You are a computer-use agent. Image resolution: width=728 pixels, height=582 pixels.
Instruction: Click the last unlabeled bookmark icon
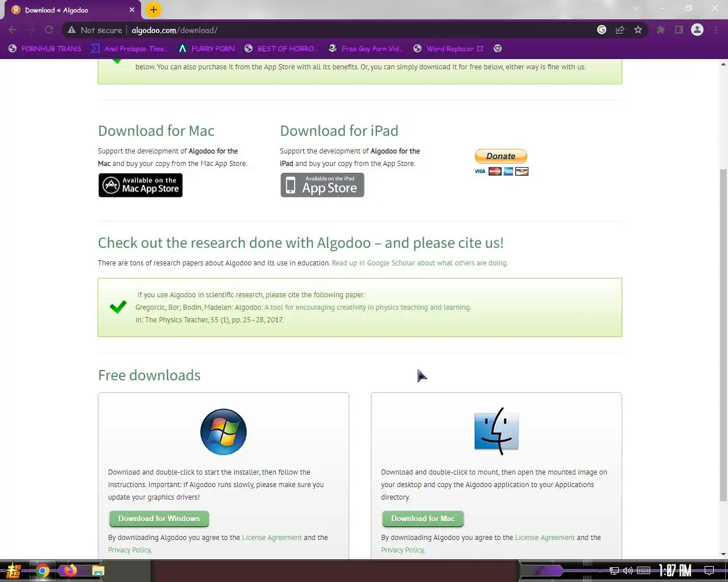tap(498, 49)
